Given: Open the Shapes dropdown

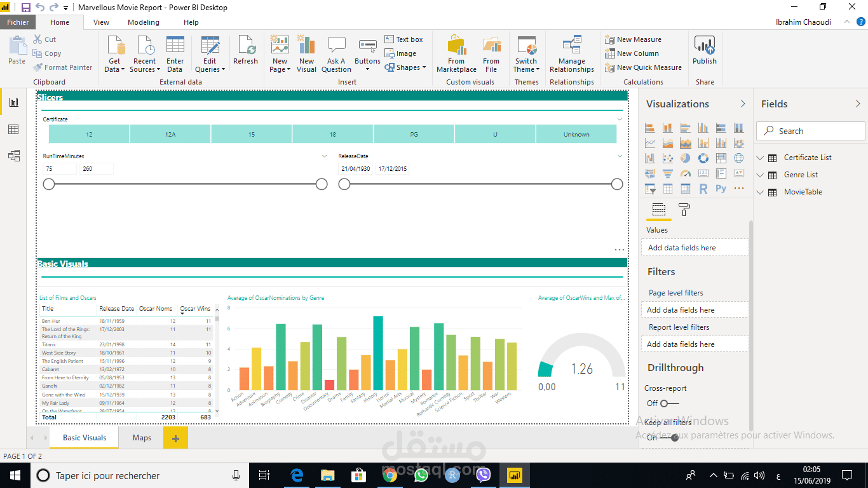Looking at the screenshot, I should (405, 67).
